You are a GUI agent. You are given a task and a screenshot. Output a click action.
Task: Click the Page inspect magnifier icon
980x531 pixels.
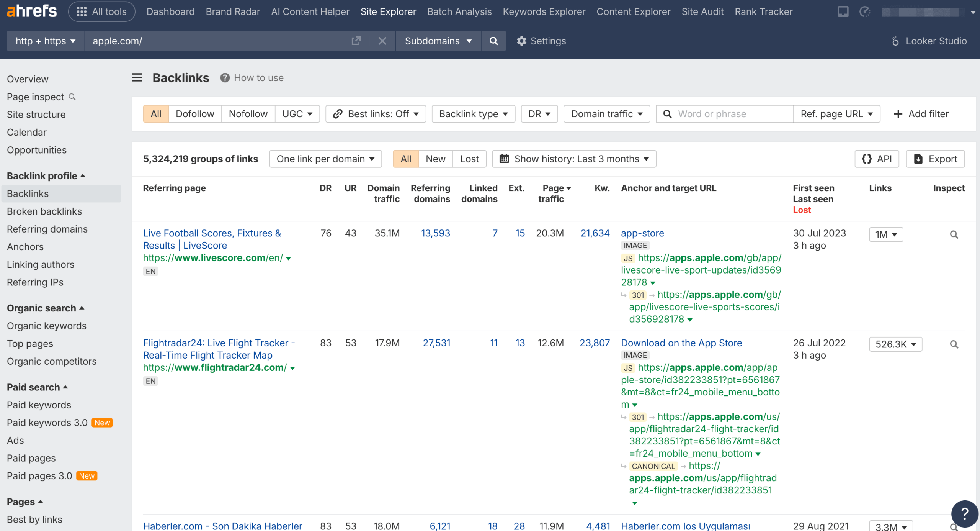pyautogui.click(x=72, y=97)
